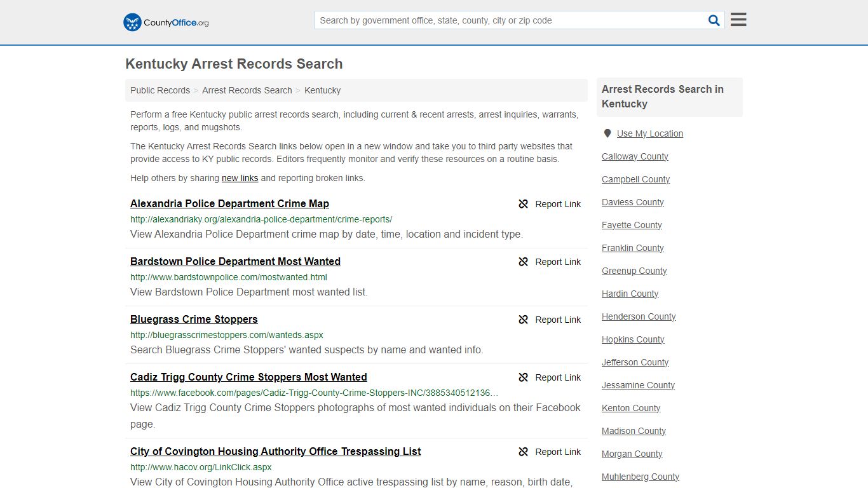
Task: Open bardstownpolice.com mostwanted URL
Action: 229,277
